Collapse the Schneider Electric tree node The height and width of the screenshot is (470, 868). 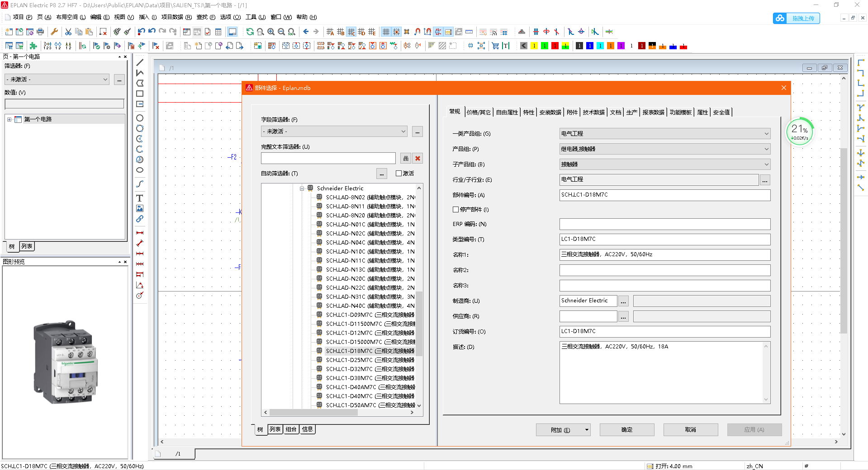coord(302,188)
